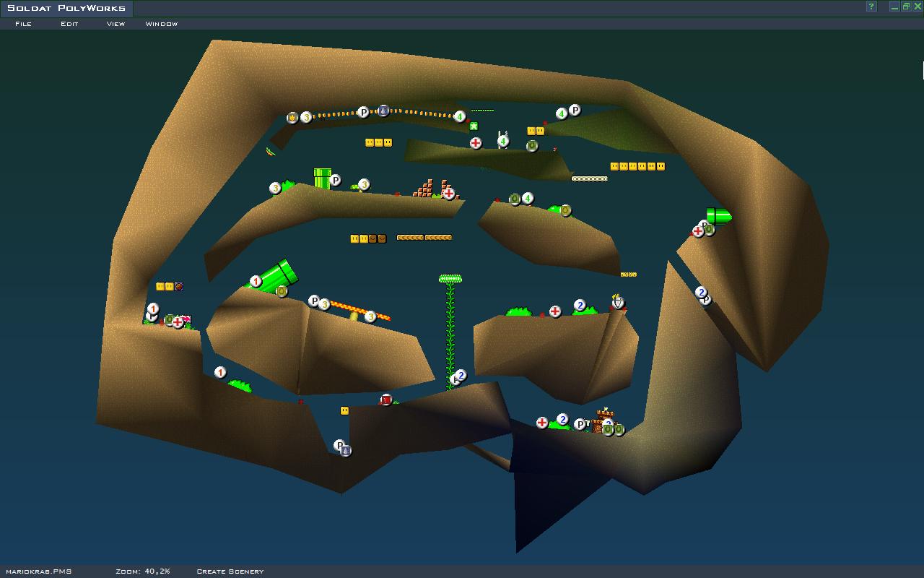This screenshot has height=578, width=924.
Task: Click spawn point 1 on tilted pipe
Action: [256, 281]
